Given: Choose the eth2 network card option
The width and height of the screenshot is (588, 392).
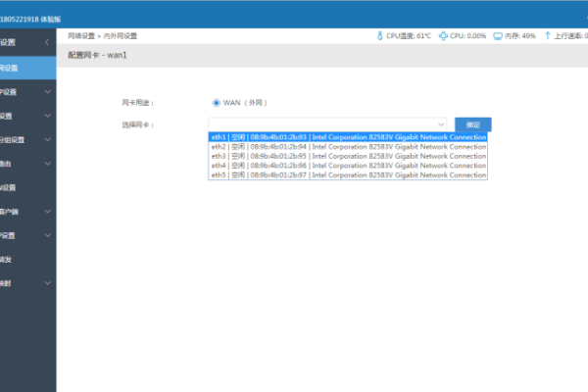Looking at the screenshot, I should (348, 147).
